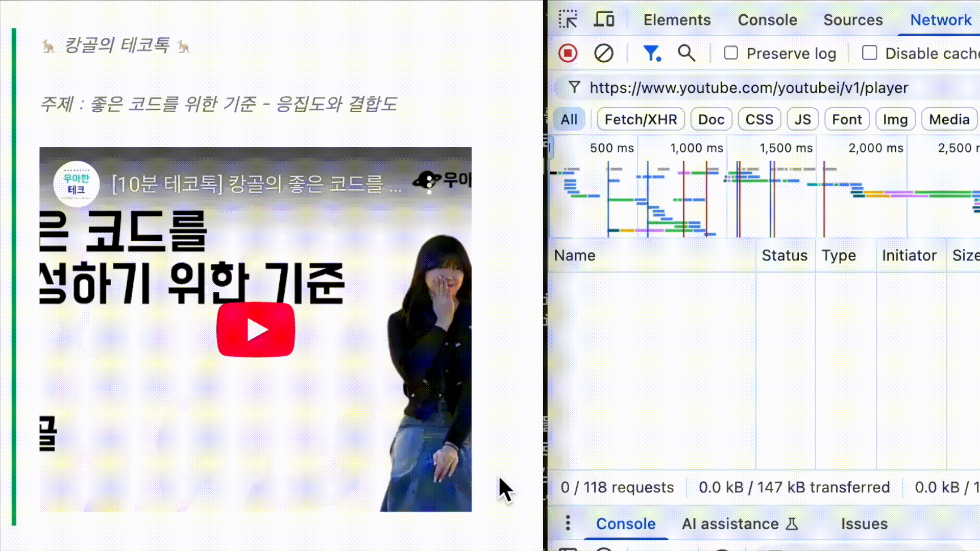This screenshot has height=551, width=980.
Task: Show only Media requests
Action: pyautogui.click(x=948, y=119)
